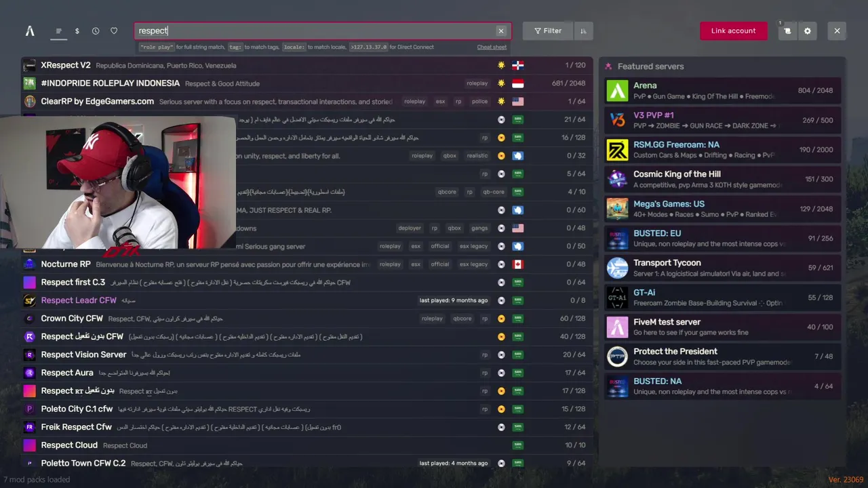
Task: Open the FiveM test server entry
Action: (x=723, y=327)
